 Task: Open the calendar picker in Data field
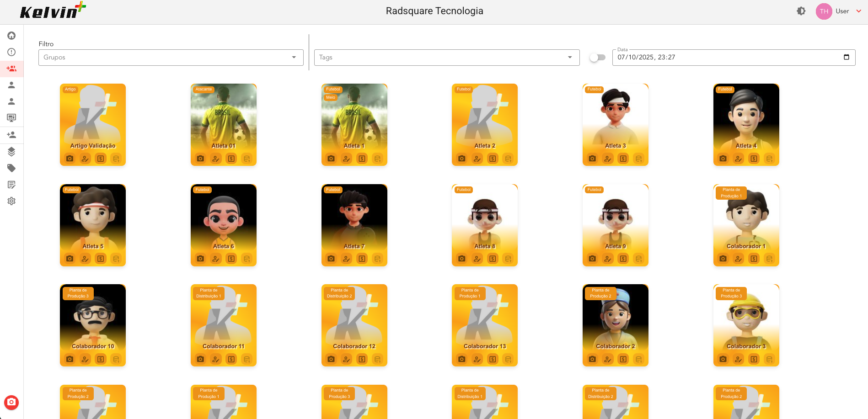[847, 57]
